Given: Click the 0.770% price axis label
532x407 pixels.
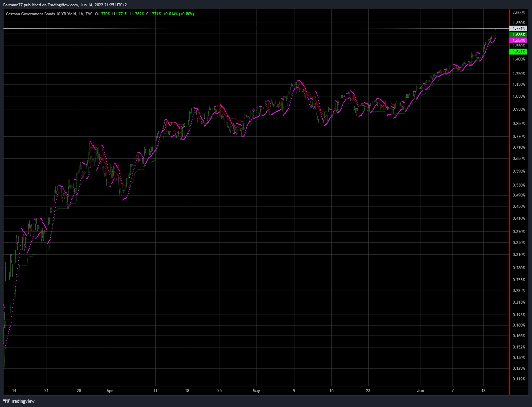Looking at the screenshot, I should point(519,137).
